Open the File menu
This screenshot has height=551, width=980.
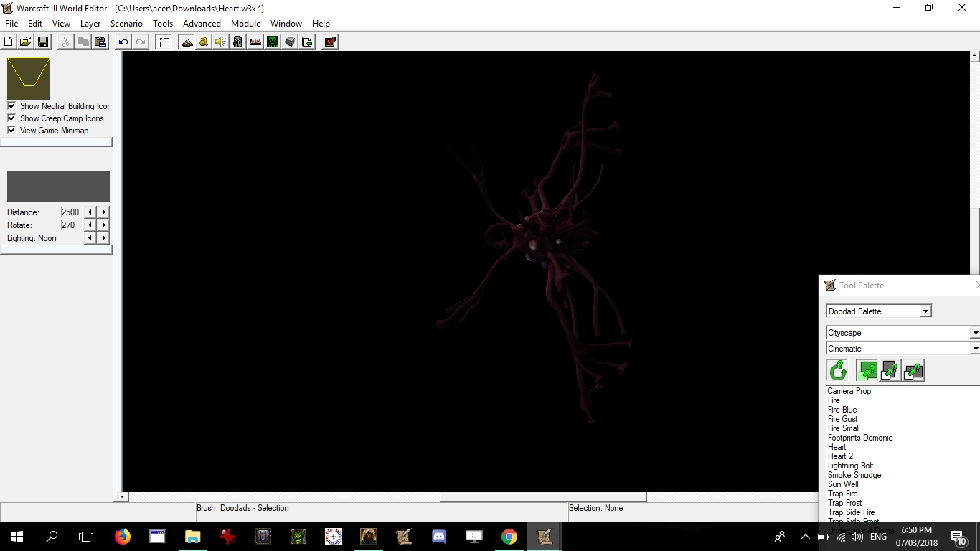click(x=11, y=24)
